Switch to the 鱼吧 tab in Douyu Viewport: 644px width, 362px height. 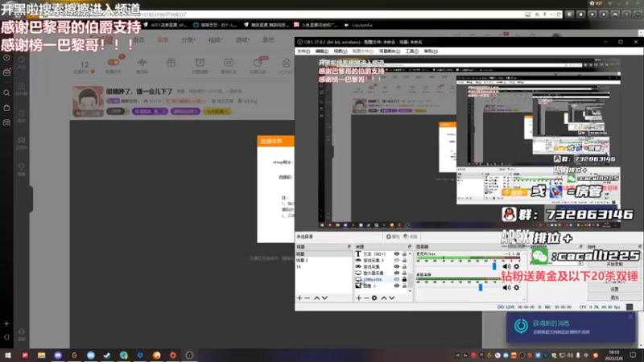click(268, 39)
